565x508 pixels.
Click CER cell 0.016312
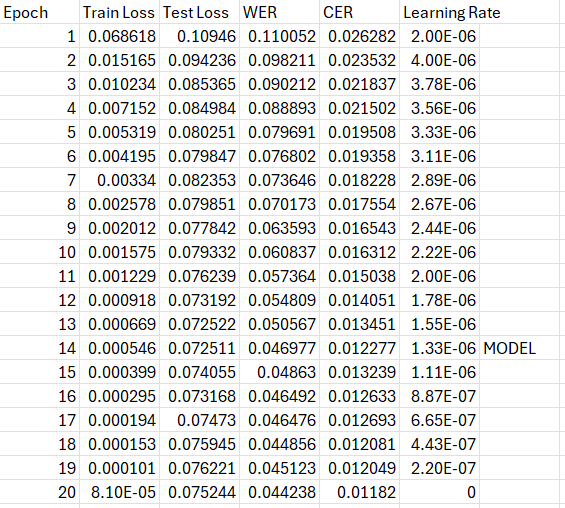(x=359, y=252)
